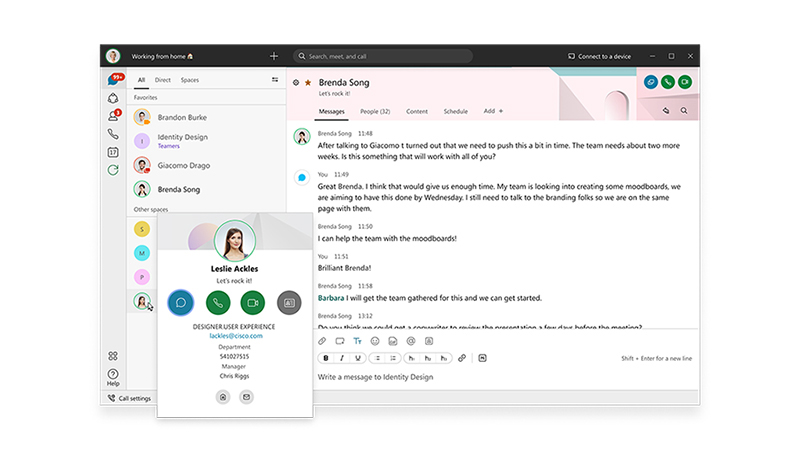Open the spaces list filter menu
The height and width of the screenshot is (450, 800).
click(275, 80)
